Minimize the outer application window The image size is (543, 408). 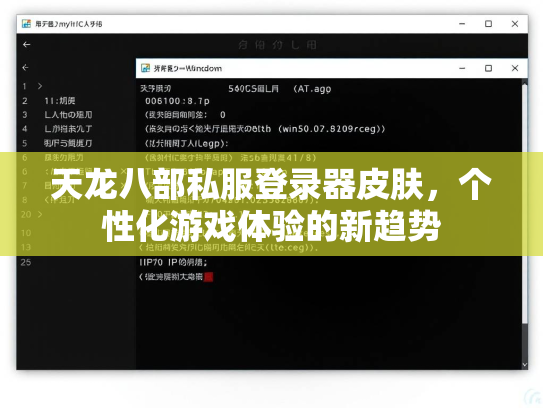[462, 24]
